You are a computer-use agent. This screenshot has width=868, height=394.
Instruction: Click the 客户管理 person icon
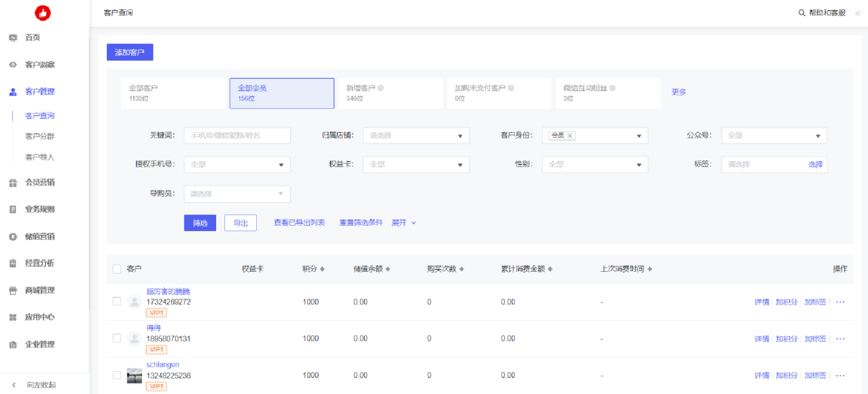[13, 92]
